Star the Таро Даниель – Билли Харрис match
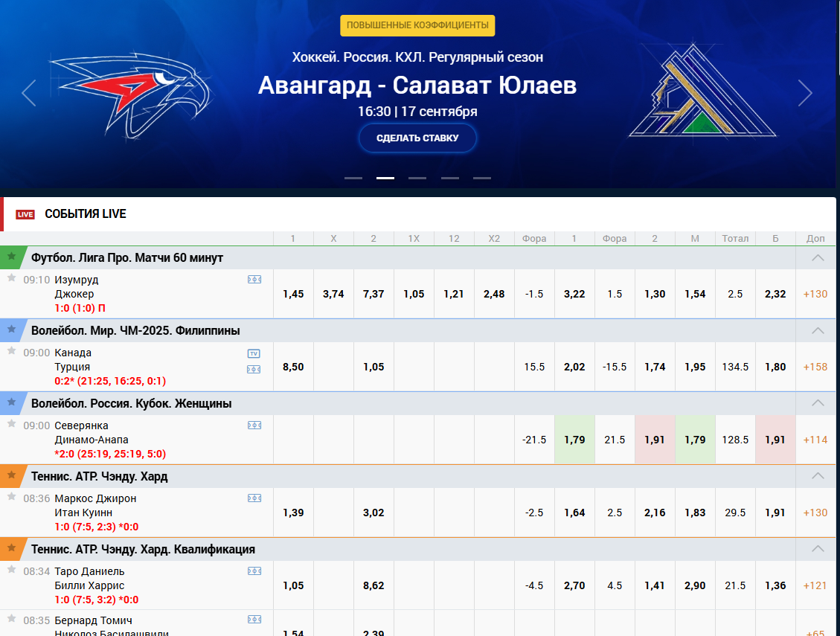 click(x=11, y=569)
